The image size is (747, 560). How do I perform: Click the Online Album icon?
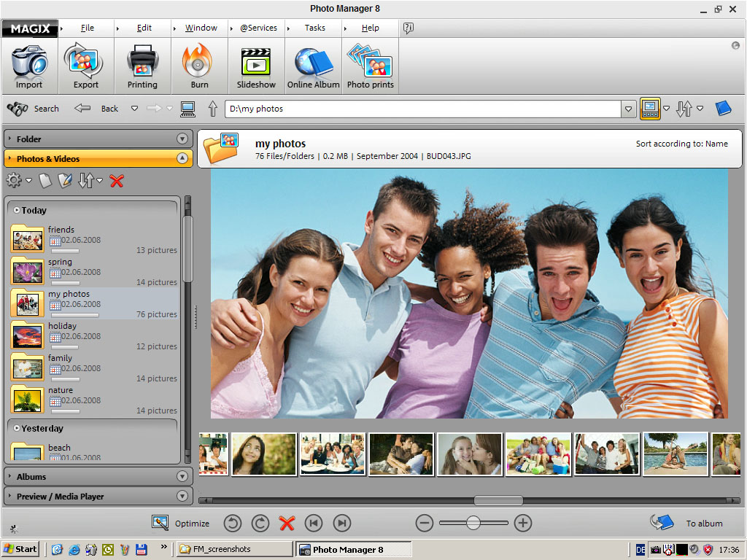point(313,66)
